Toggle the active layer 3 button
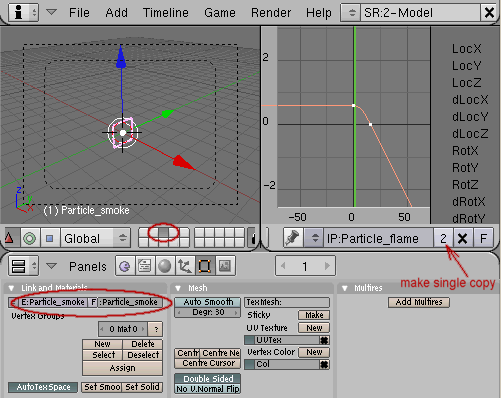 163,232
